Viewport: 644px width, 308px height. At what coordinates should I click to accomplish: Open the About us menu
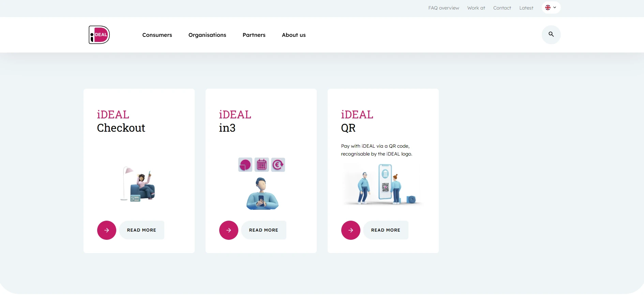[x=294, y=35]
